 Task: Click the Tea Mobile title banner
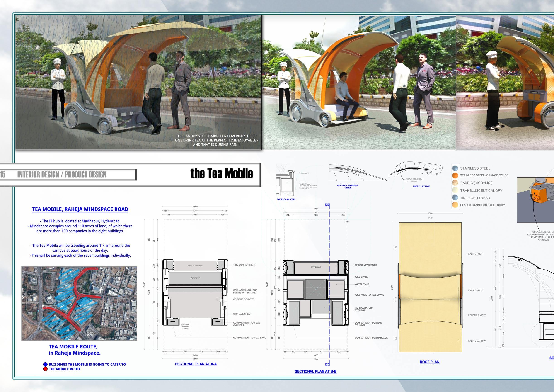[x=222, y=174]
